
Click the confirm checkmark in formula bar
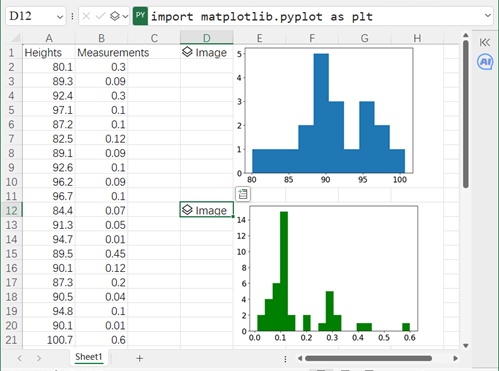pyautogui.click(x=100, y=16)
